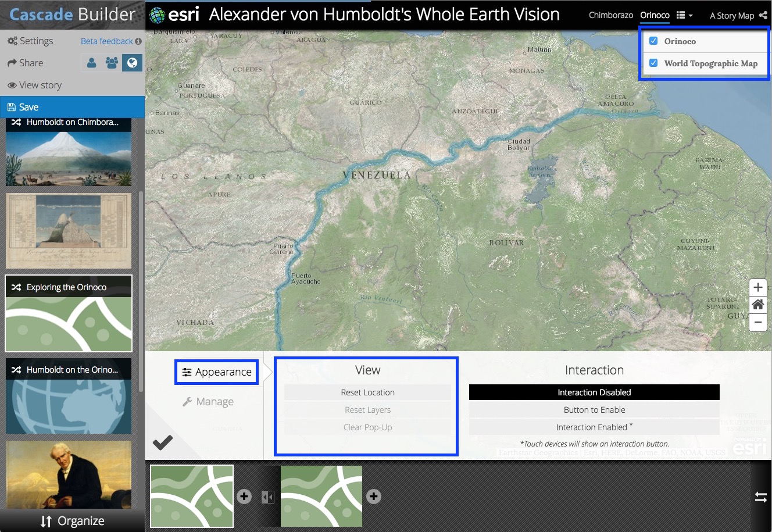Viewport: 772px width, 532px height.
Task: Confirm changes with the checkmark icon
Action: pos(163,443)
